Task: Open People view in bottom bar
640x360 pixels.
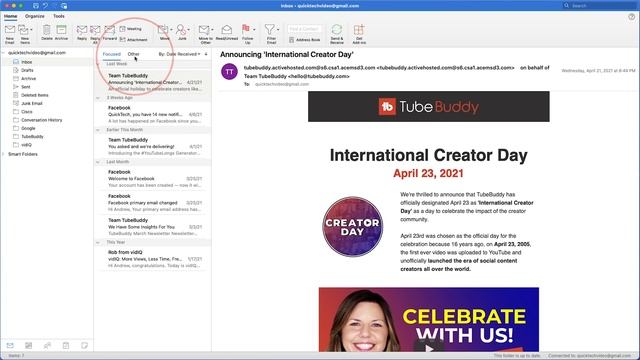Action: [x=47, y=345]
